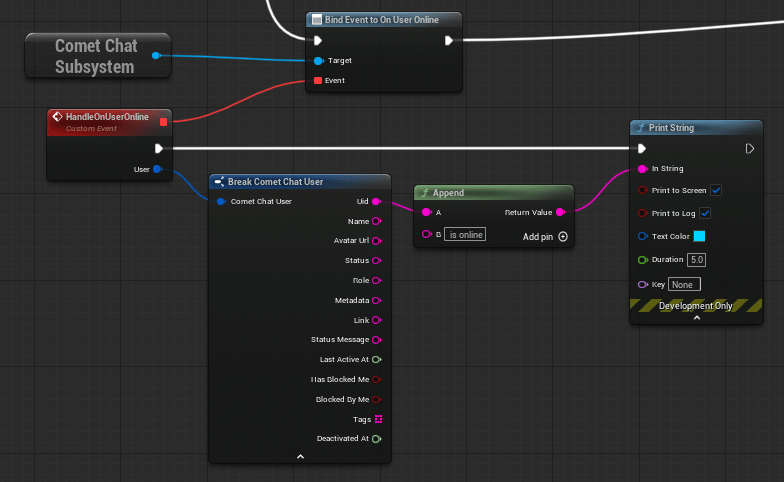Screen dimensions: 784x482
Task: Click the Uid output pin on Break Comet Chat User
Action: point(376,202)
